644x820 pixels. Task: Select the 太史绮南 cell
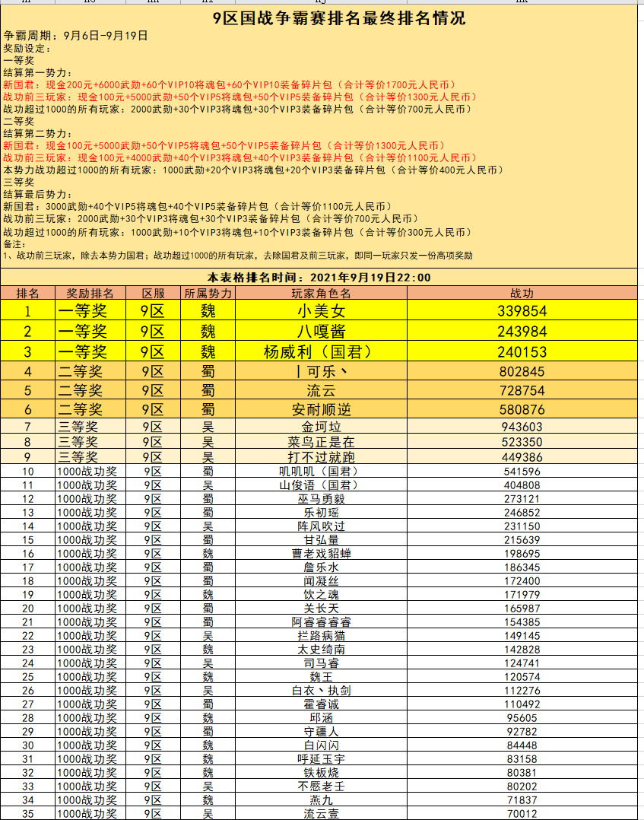tap(321, 649)
